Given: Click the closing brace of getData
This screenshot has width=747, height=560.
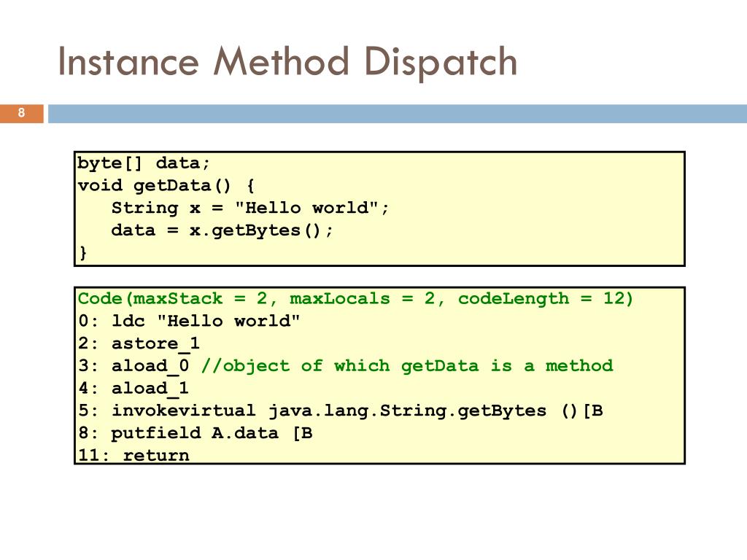Looking at the screenshot, I should click(x=83, y=252).
